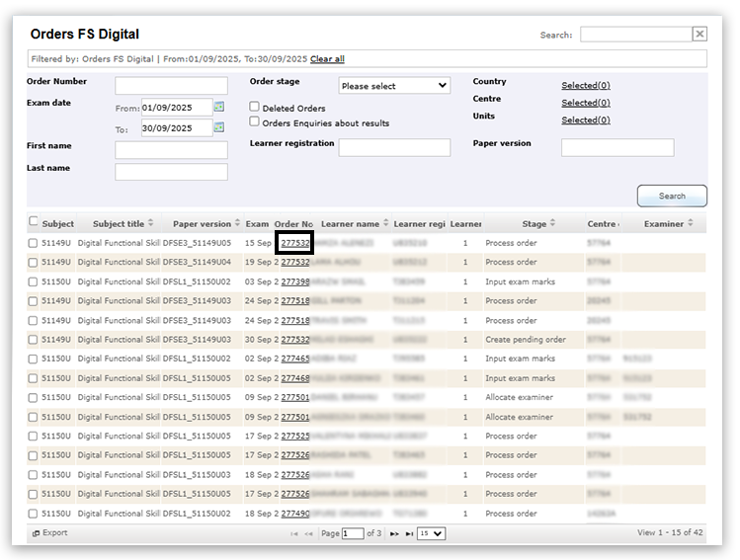Go to the next results page
Image resolution: width=740 pixels, height=560 pixels.
394,533
